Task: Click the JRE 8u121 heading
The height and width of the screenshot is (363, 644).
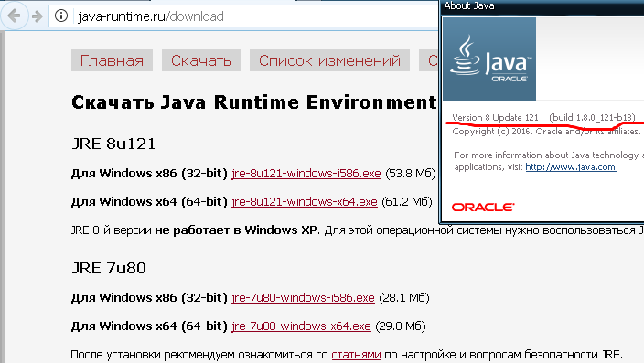Action: pos(113,144)
